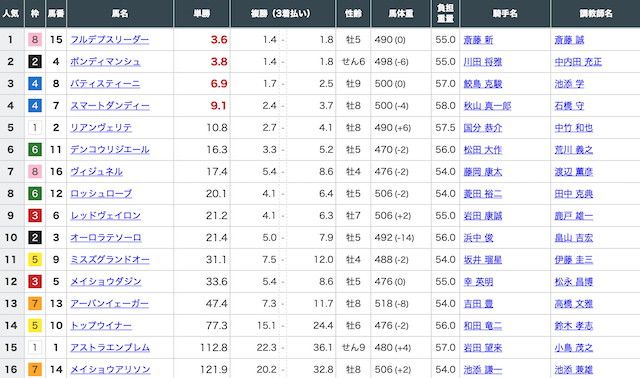The image size is (640, 378).
Task: Open jockey 斎藤 新 profile
Action: tap(478, 40)
